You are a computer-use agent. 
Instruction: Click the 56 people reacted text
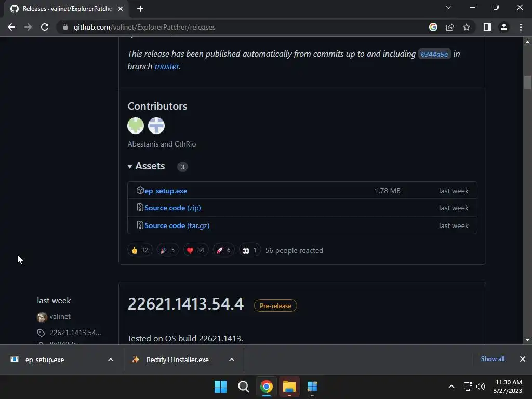[x=294, y=250]
